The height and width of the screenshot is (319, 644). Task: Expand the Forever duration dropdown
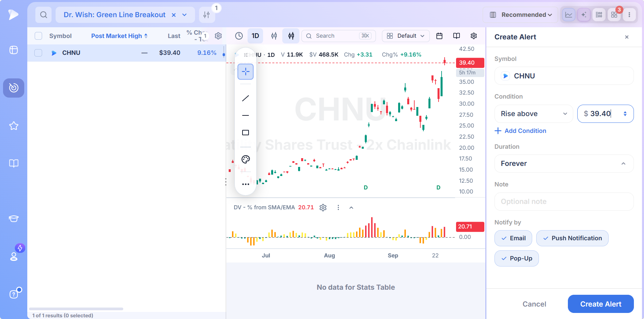[564, 164]
